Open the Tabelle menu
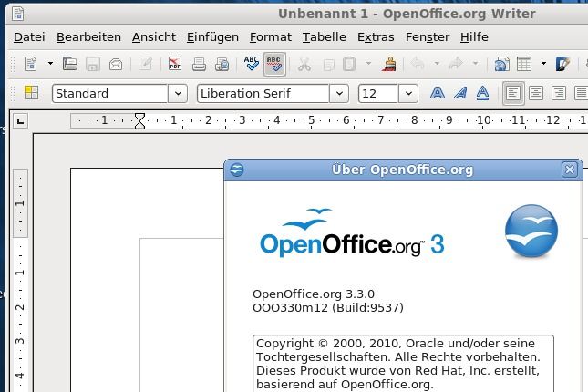Image resolution: width=588 pixels, height=392 pixels. tap(325, 37)
